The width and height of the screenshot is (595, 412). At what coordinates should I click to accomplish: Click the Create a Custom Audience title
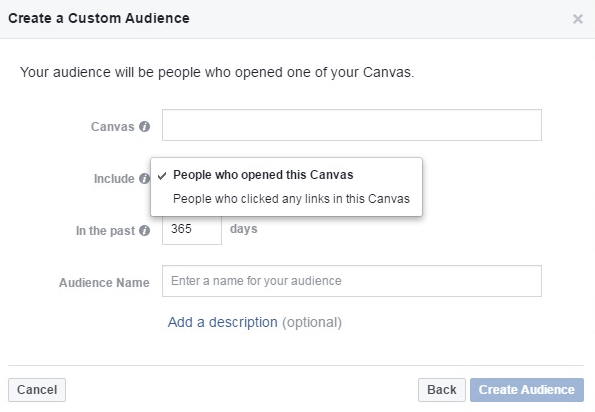(99, 18)
